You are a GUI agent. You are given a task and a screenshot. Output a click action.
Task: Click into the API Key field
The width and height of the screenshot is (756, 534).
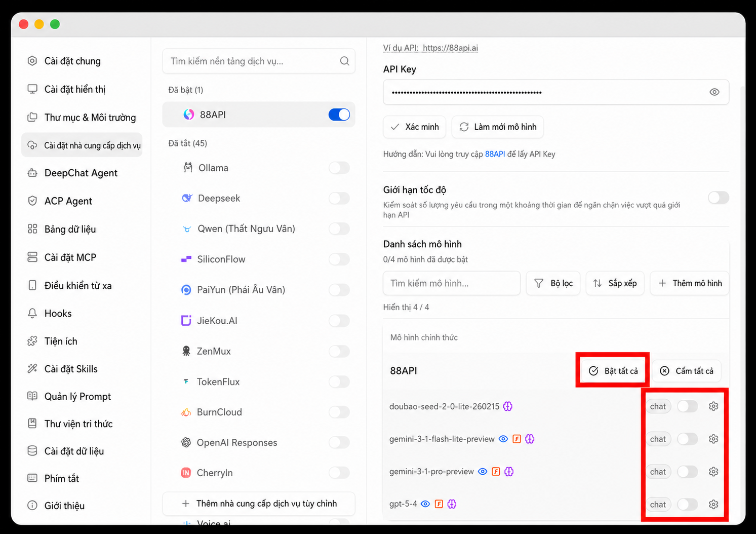pos(556,92)
